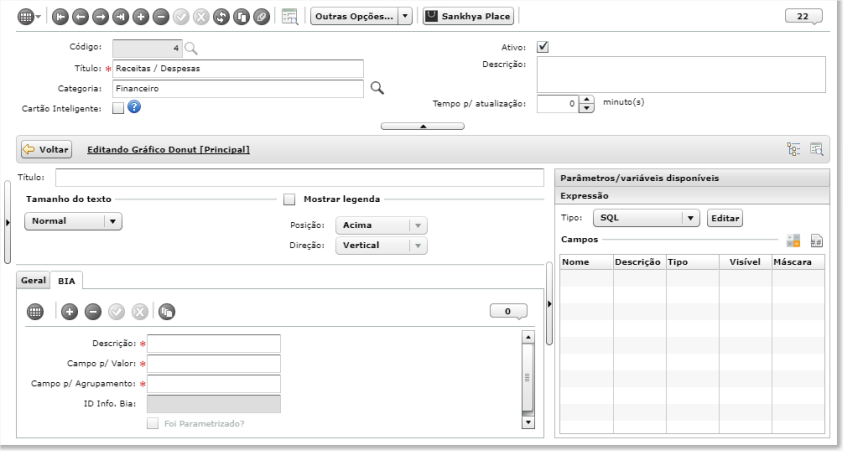Increase Tempo p/ atualização value

pos(587,100)
